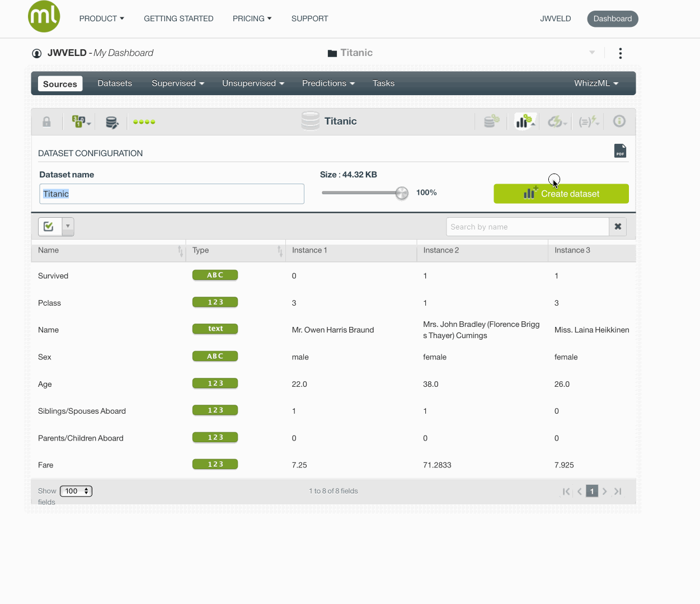The width and height of the screenshot is (700, 604).
Task: Click the 123 type badge for Pclass
Action: click(215, 302)
